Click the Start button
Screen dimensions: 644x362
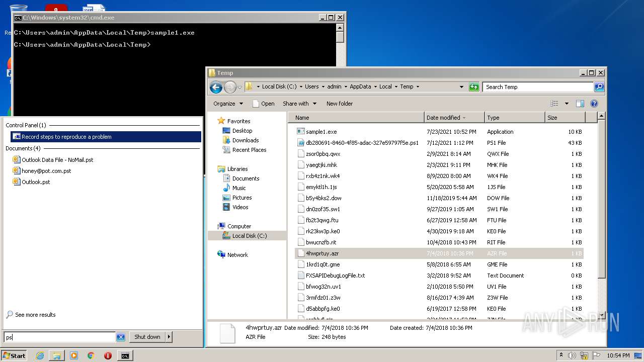(x=14, y=355)
